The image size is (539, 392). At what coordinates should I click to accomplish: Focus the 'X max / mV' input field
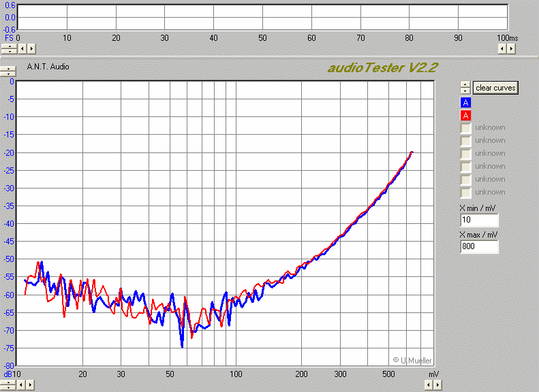pos(479,246)
